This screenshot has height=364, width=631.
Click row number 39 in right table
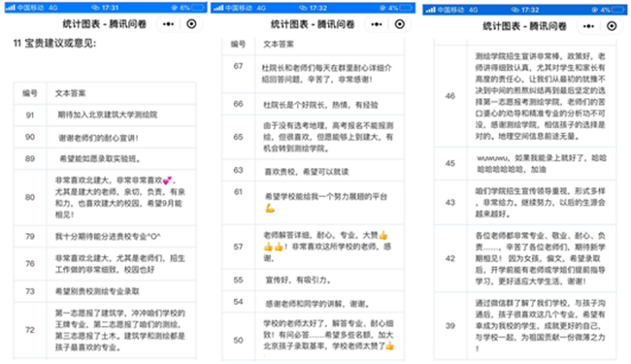click(x=449, y=325)
